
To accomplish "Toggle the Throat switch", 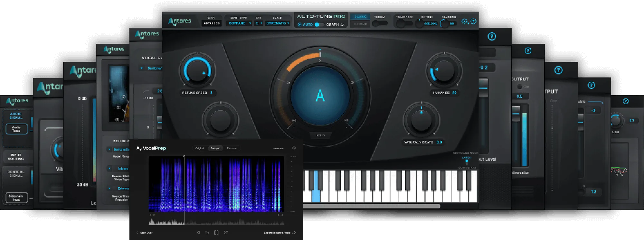I will 379,23.
